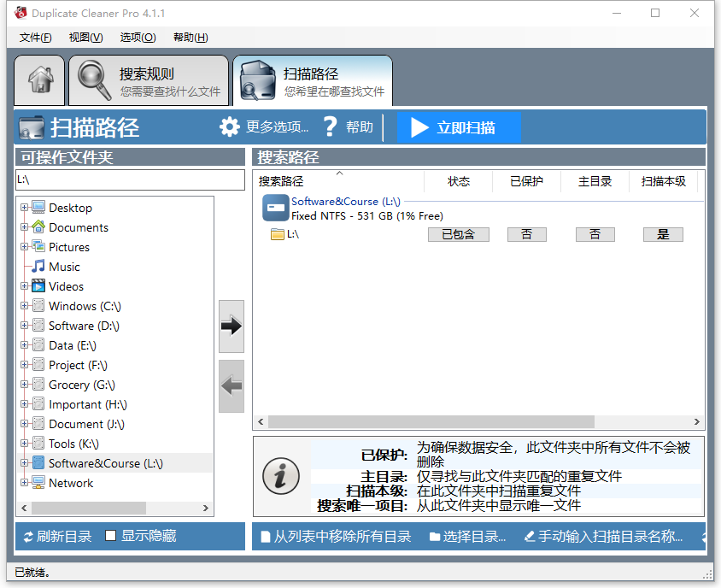Open the Home tab house icon

[x=40, y=79]
